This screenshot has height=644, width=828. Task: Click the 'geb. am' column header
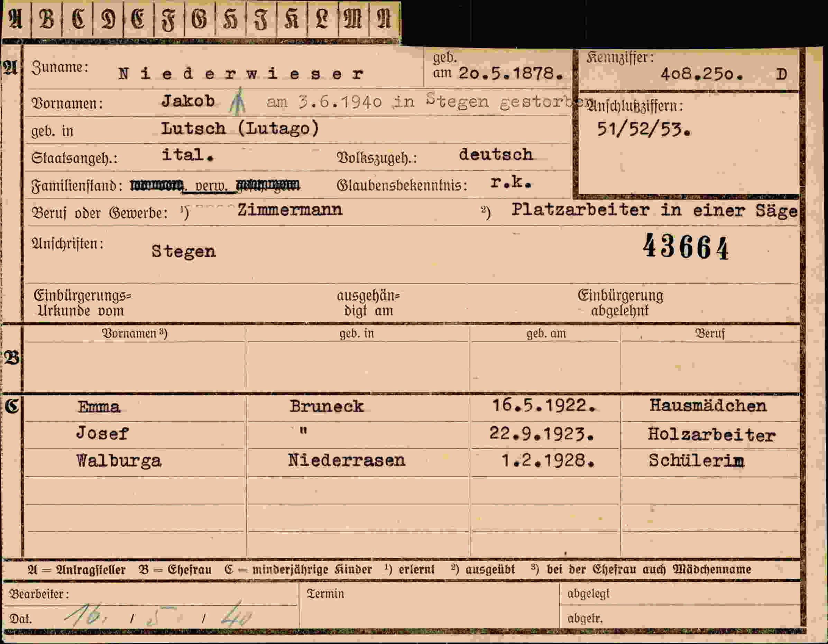(x=546, y=333)
